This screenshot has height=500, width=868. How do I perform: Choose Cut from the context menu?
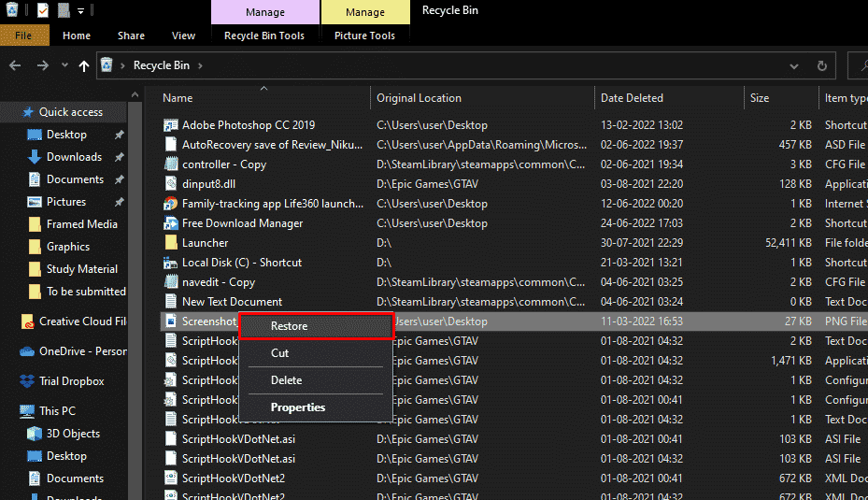316,353
